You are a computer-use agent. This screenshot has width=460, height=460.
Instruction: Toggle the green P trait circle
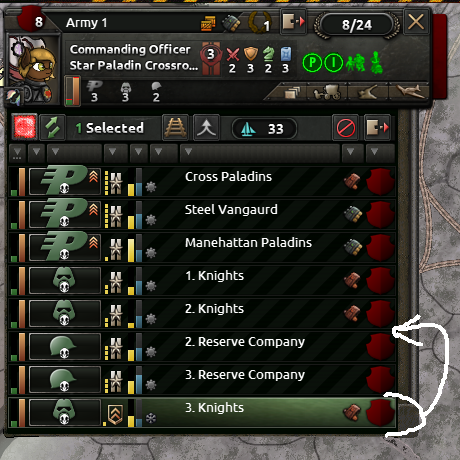[312, 62]
